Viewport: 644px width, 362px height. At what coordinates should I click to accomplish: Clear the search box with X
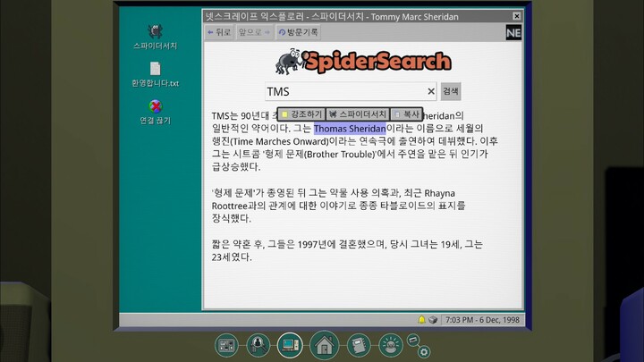430,91
